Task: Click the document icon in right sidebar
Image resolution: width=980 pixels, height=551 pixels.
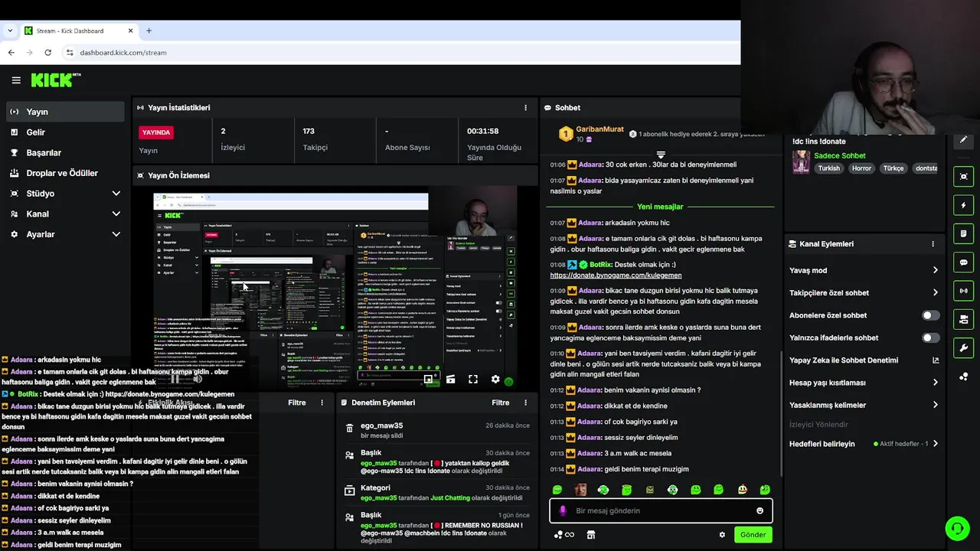Action: [x=963, y=233]
